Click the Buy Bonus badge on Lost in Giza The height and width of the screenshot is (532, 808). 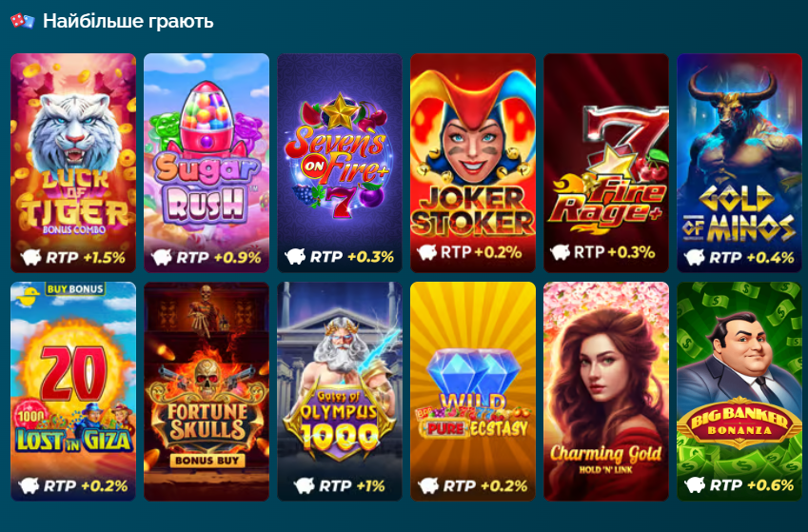point(75,289)
